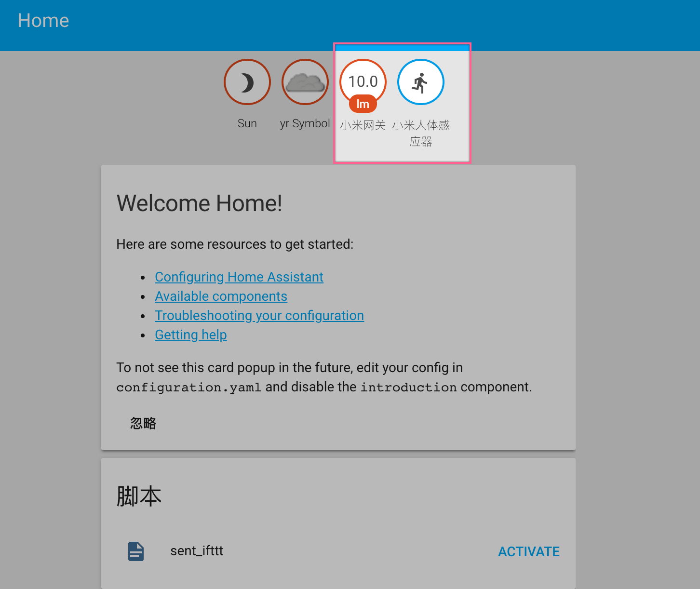The height and width of the screenshot is (589, 700).
Task: Click the Welcome Home! heading
Action: point(199,203)
